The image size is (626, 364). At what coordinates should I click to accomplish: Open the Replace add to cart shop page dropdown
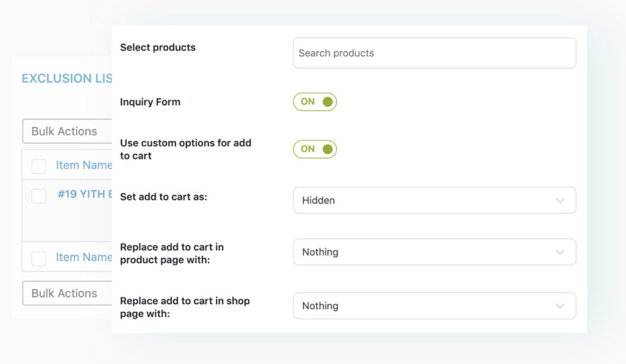pos(434,305)
